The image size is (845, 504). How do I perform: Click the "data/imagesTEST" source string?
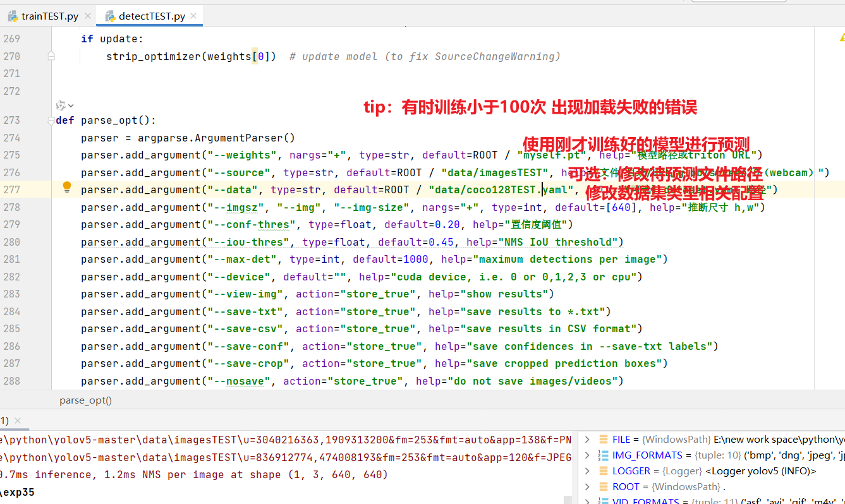coord(495,172)
